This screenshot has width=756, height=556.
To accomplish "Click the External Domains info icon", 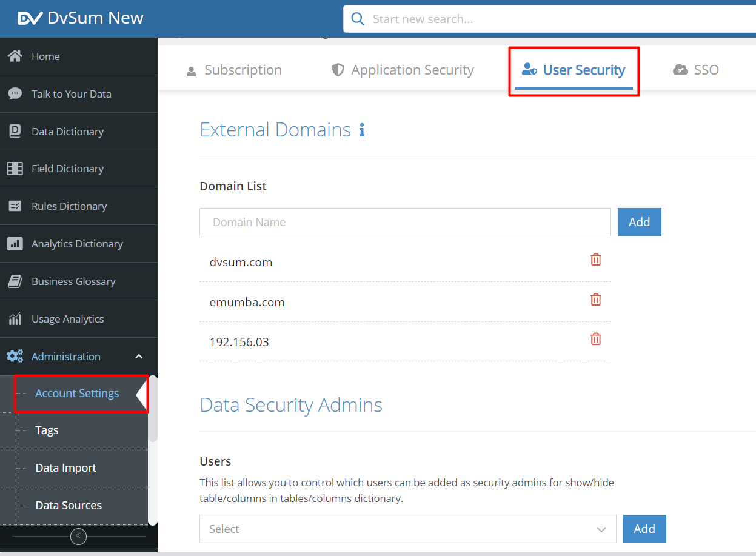I will (x=362, y=130).
